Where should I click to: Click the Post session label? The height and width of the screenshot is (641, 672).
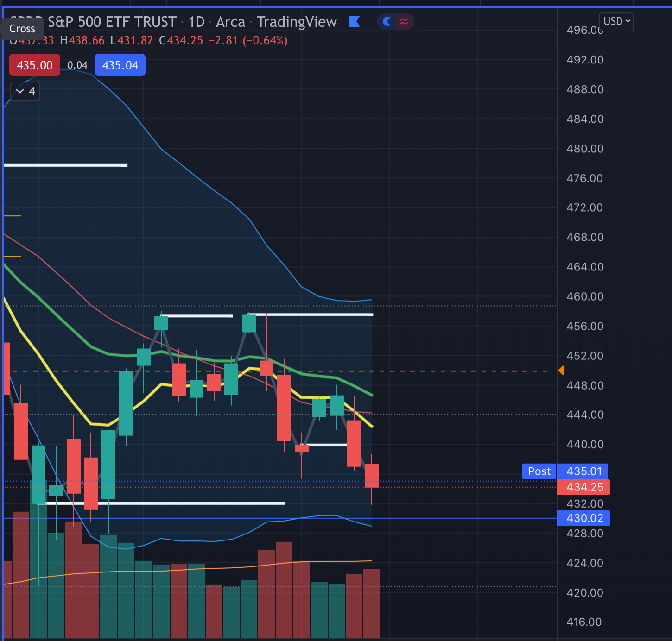[539, 471]
